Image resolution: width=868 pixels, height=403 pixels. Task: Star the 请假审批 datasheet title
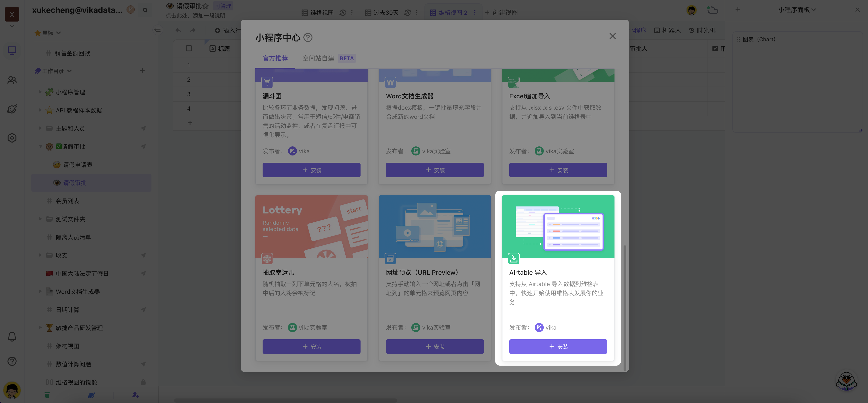point(205,6)
